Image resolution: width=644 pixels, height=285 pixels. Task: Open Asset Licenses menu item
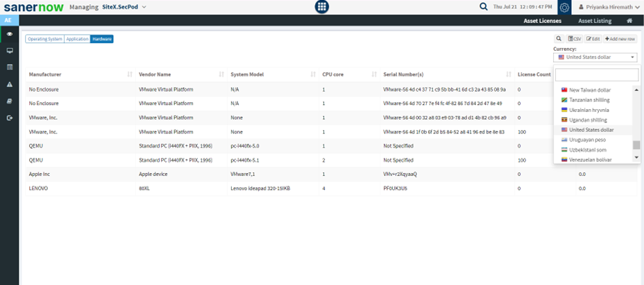click(542, 21)
